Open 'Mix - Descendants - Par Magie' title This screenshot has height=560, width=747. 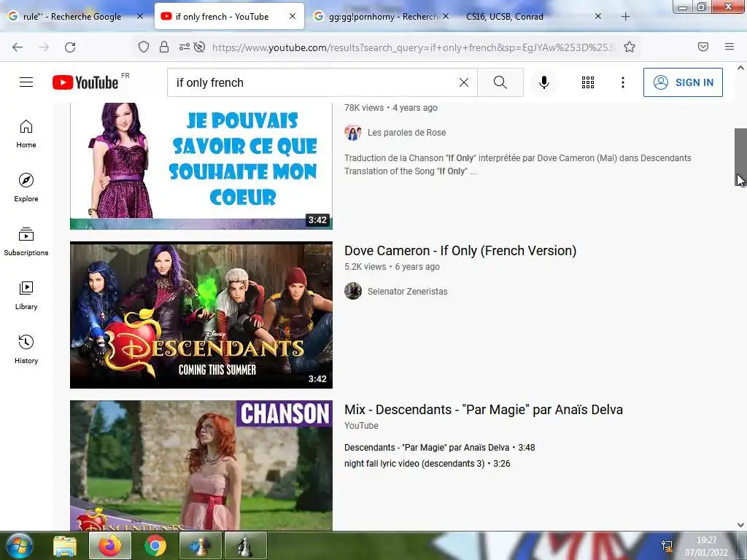coord(484,410)
